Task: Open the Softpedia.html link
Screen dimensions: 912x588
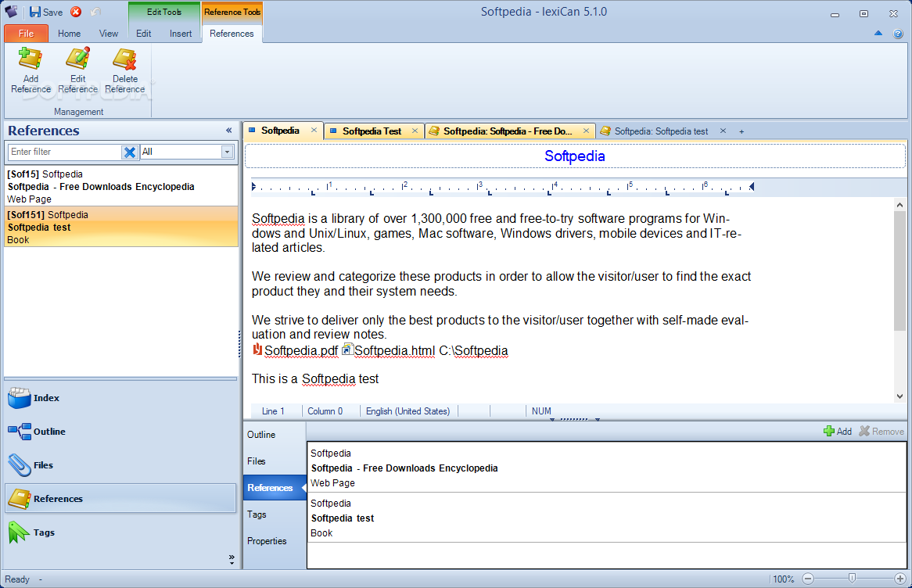Action: 394,351
